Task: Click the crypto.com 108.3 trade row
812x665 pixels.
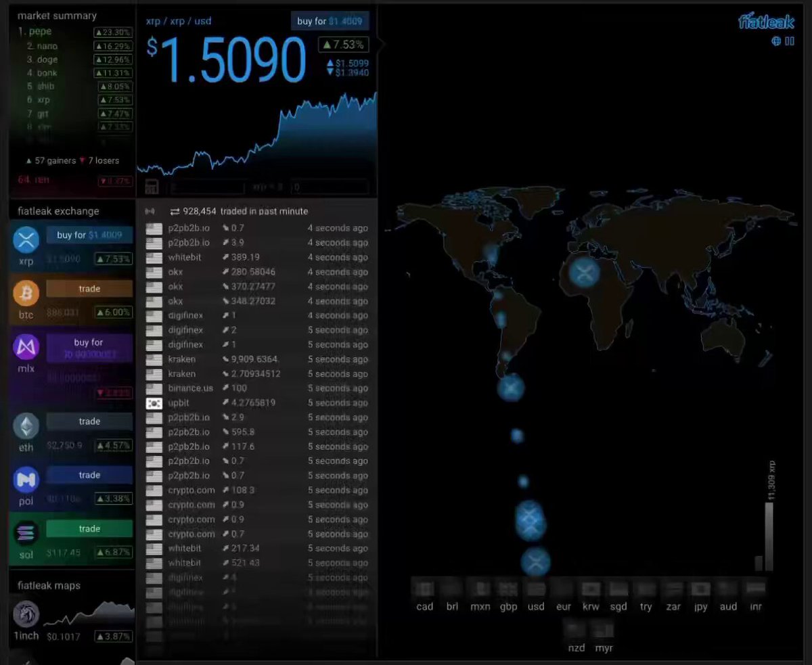Action: tap(257, 490)
